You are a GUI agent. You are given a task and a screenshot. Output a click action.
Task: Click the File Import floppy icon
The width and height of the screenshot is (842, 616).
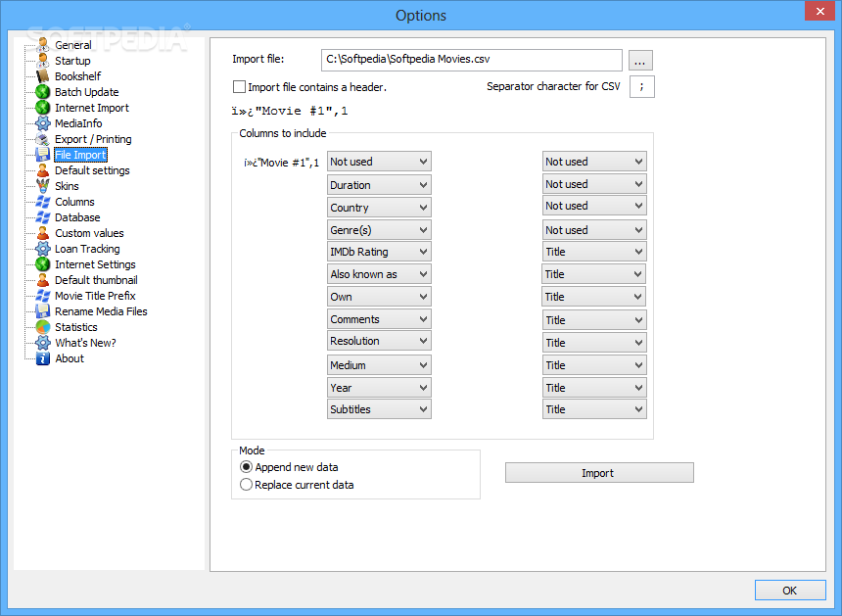[43, 155]
